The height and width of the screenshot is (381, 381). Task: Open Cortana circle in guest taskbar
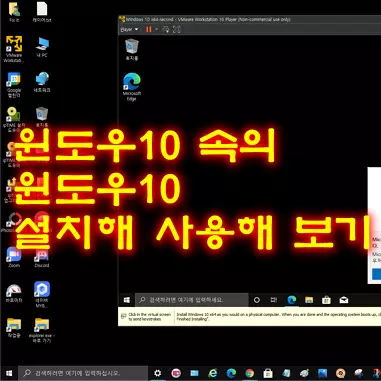pos(257,300)
